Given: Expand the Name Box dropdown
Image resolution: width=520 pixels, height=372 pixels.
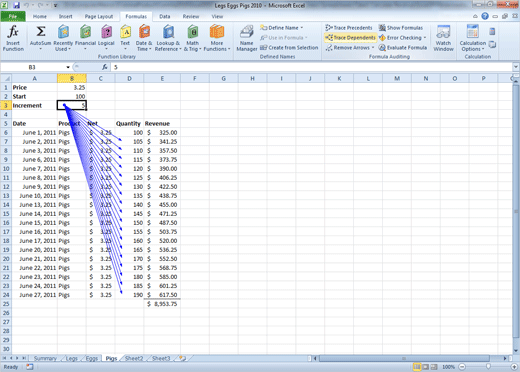Looking at the screenshot, I should (68, 67).
